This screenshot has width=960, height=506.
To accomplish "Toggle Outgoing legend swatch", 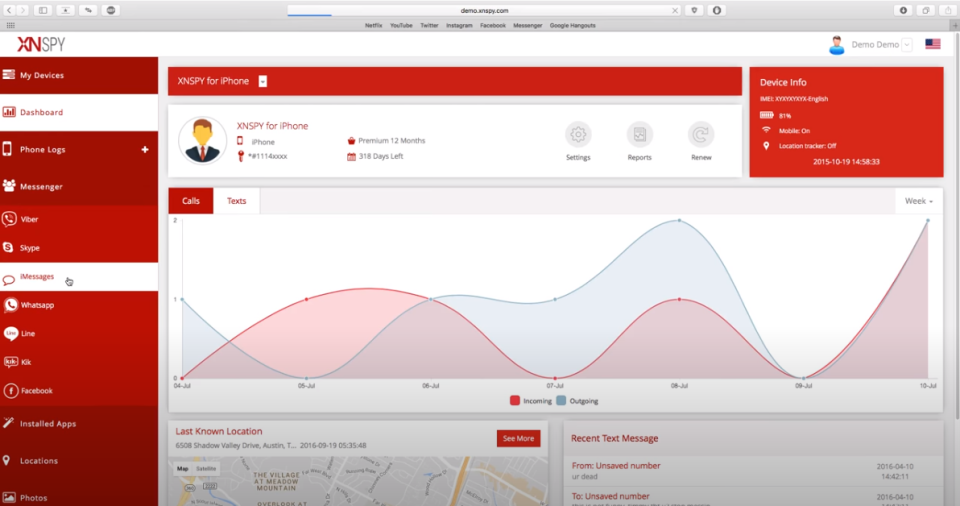I will click(561, 401).
